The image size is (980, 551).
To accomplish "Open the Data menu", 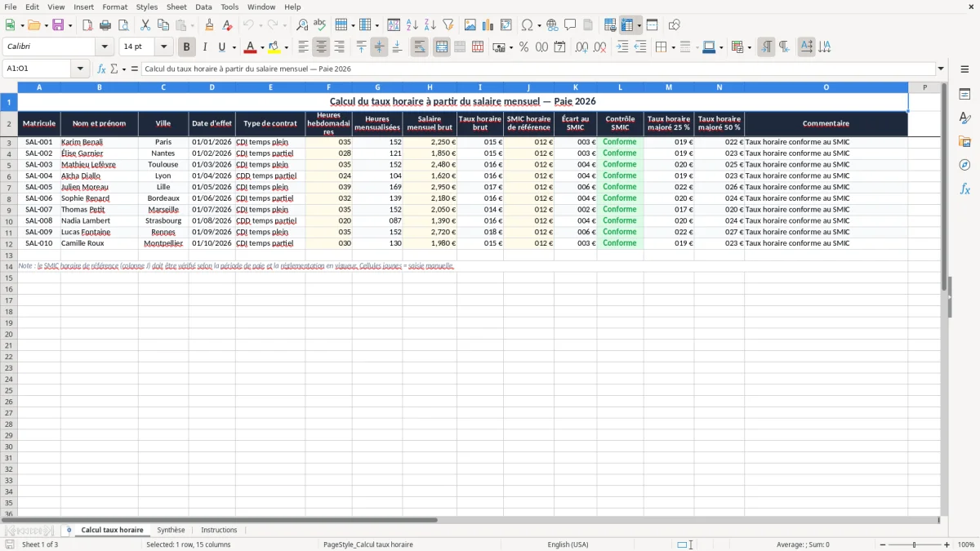I will (203, 7).
